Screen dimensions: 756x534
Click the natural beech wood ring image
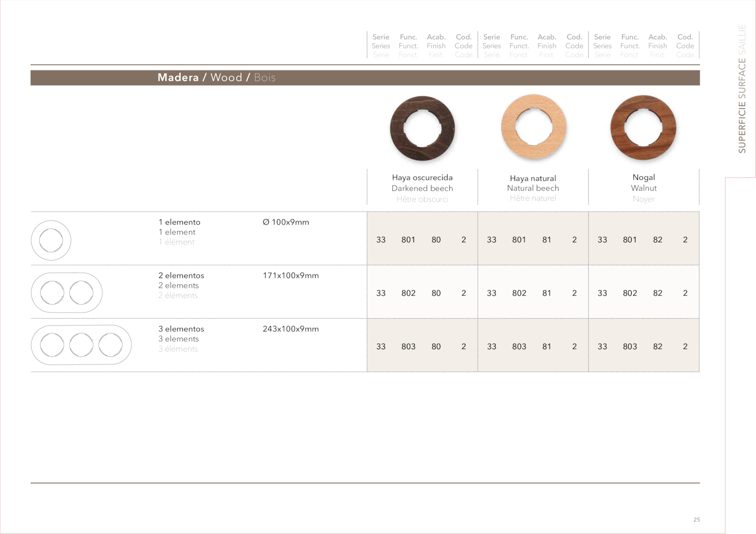point(533,127)
